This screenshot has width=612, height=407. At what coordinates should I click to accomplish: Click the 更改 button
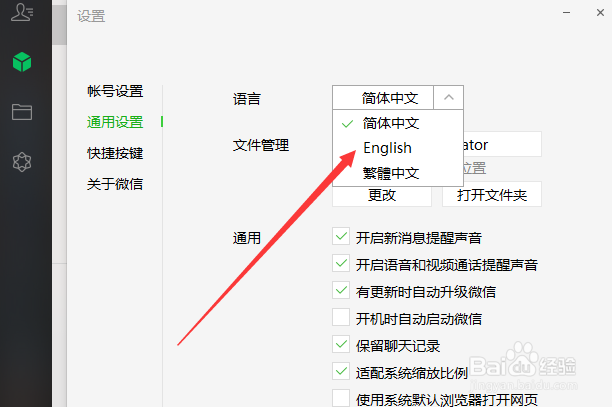[382, 196]
